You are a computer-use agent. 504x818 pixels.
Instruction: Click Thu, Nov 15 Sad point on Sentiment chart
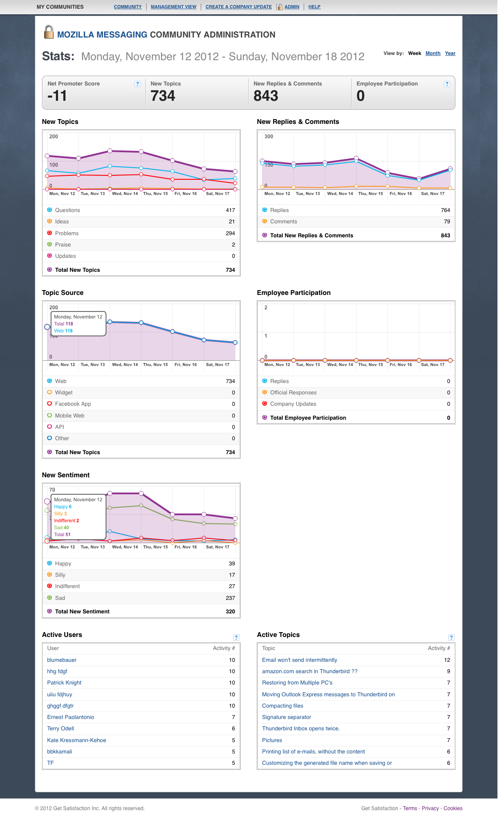coord(141,506)
